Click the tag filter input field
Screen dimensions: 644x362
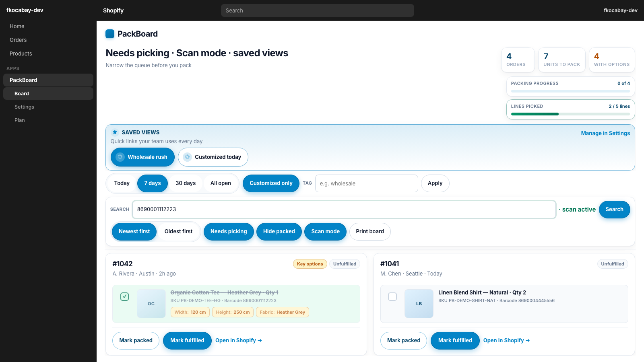367,183
